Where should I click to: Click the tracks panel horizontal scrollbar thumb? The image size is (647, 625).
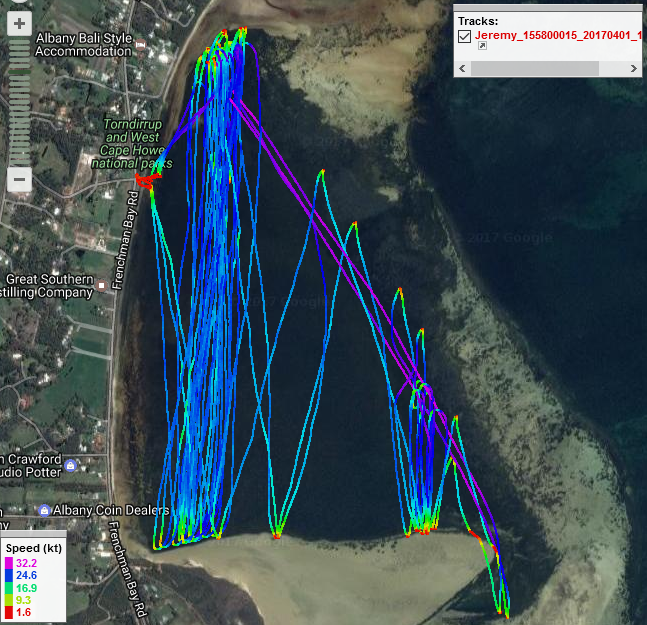click(534, 68)
